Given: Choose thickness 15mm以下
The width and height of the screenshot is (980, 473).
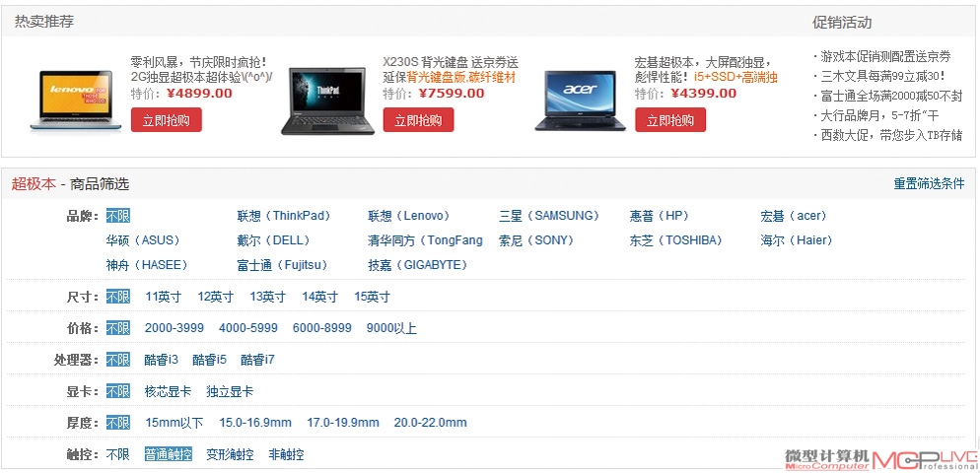Looking at the screenshot, I should [175, 423].
